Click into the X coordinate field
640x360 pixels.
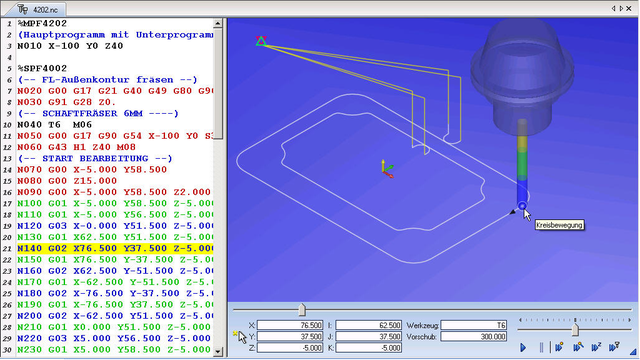click(x=290, y=325)
